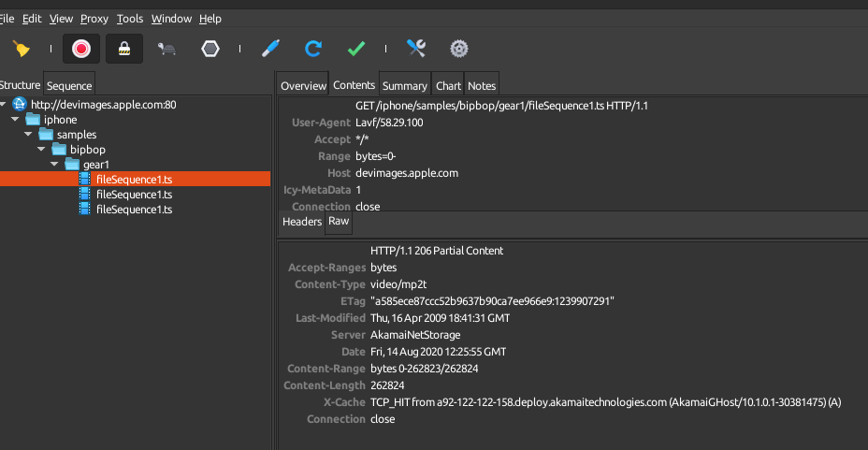This screenshot has height=450, width=868.
Task: Open the Proxy menu
Action: [94, 19]
